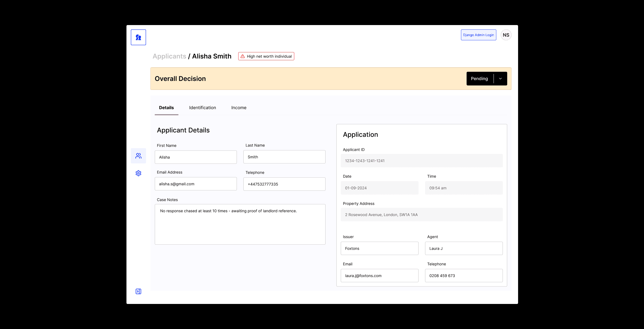
Task: Select the Details tab
Action: click(x=166, y=108)
